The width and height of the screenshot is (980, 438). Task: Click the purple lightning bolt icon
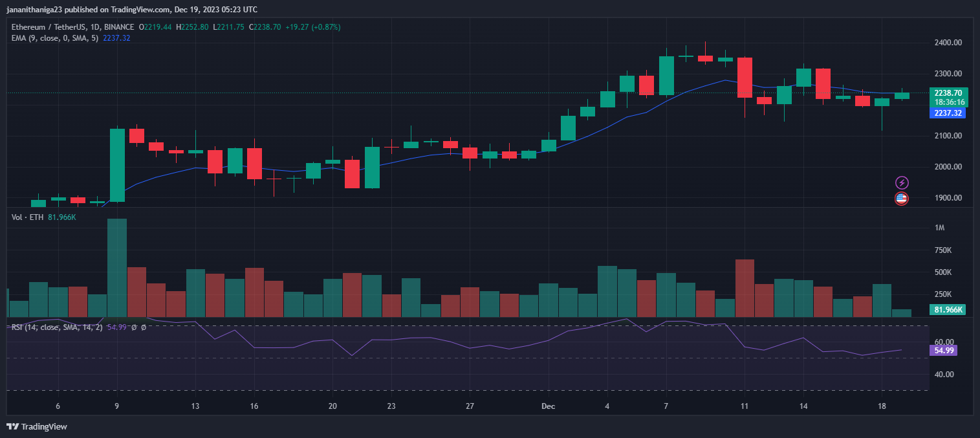(x=901, y=183)
